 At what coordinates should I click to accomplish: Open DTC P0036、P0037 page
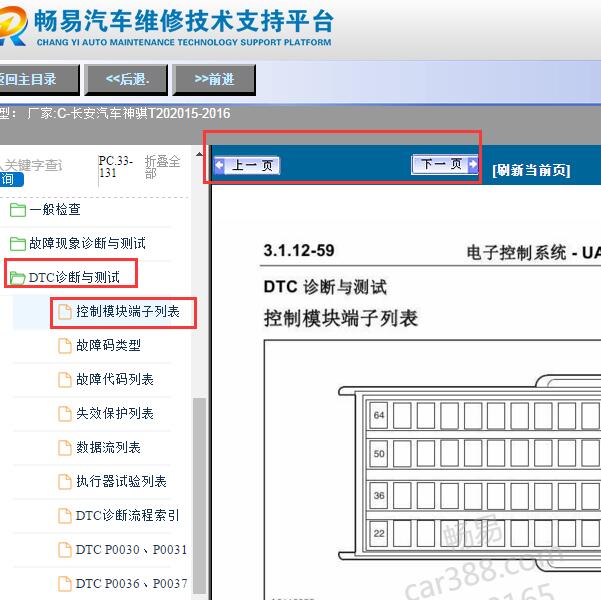(131, 584)
